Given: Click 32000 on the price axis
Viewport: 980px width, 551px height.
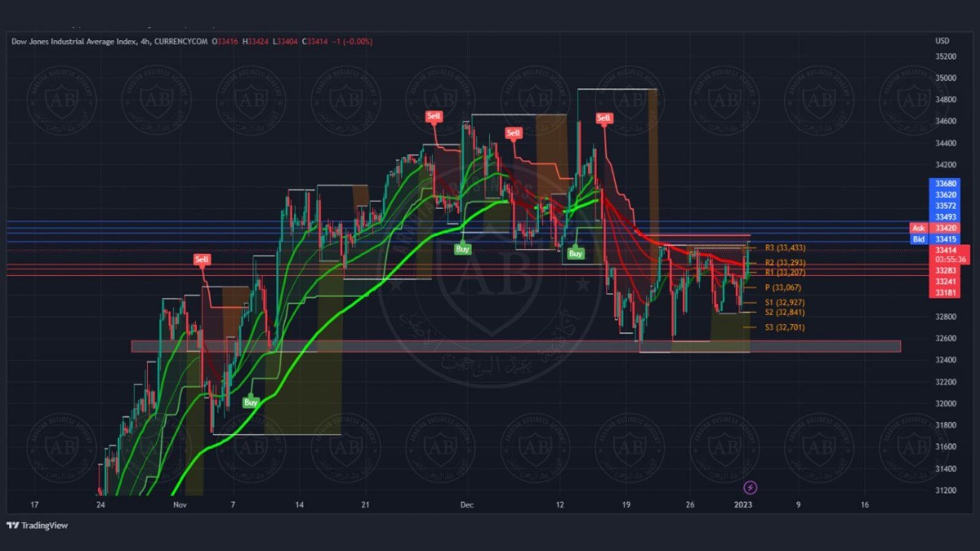Looking at the screenshot, I should tap(945, 403).
